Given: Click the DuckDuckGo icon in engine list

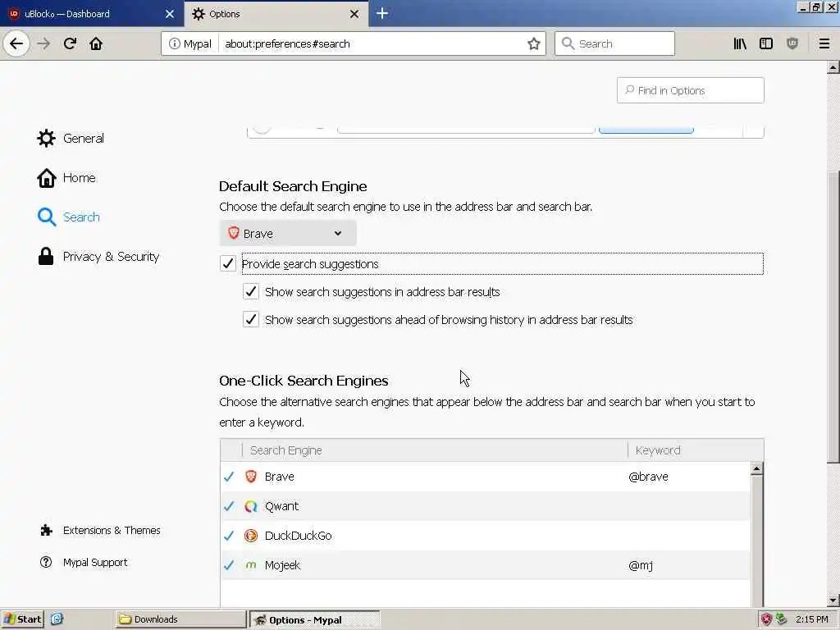Looking at the screenshot, I should pyautogui.click(x=251, y=536).
